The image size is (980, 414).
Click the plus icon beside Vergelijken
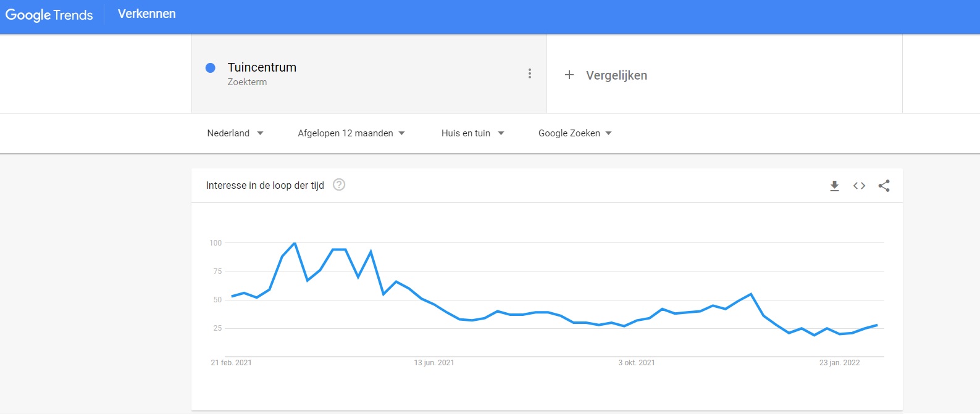pos(569,75)
